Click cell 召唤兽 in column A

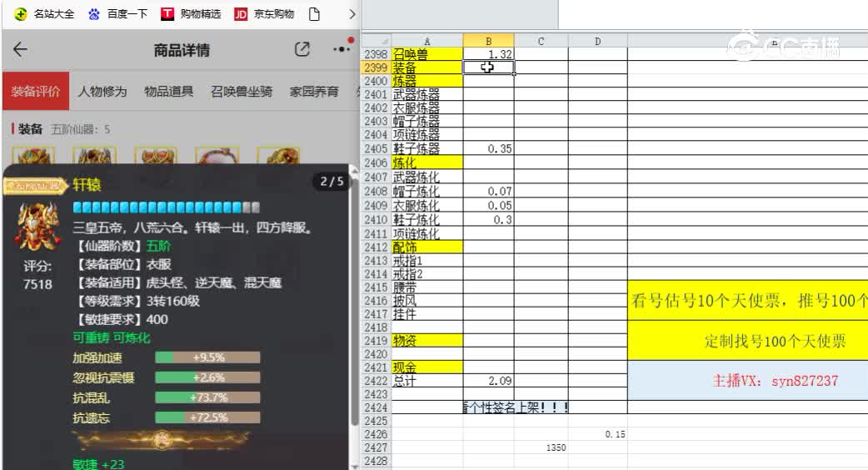[427, 54]
